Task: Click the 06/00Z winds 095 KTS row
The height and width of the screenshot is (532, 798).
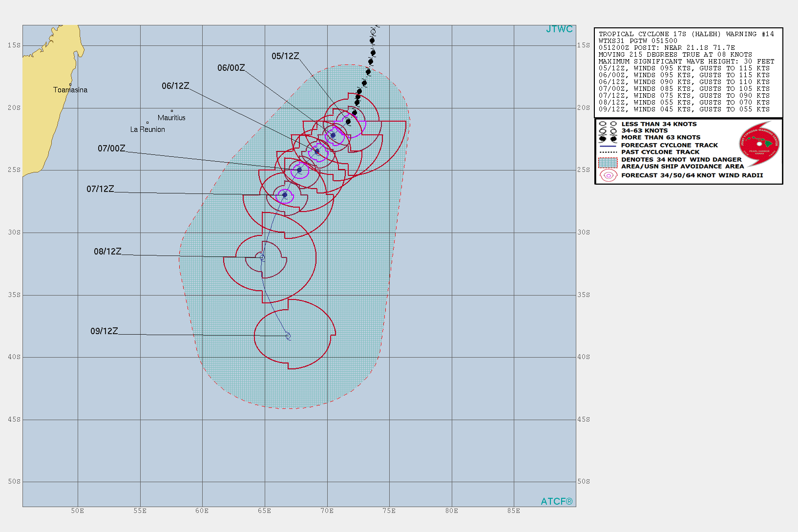Action: (684, 75)
